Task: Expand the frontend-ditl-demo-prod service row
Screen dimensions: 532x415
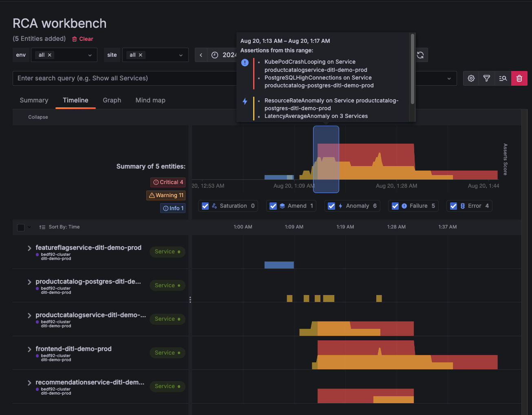Action: point(29,349)
